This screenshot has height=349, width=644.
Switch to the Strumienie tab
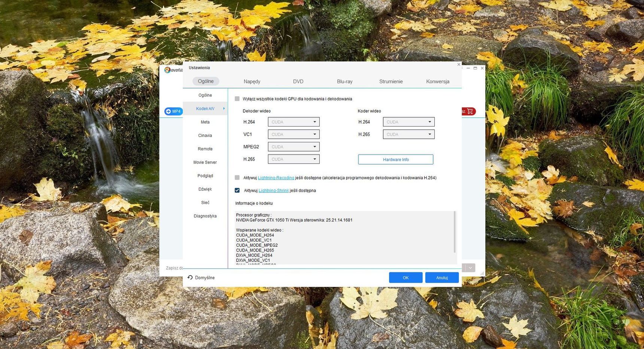391,81
